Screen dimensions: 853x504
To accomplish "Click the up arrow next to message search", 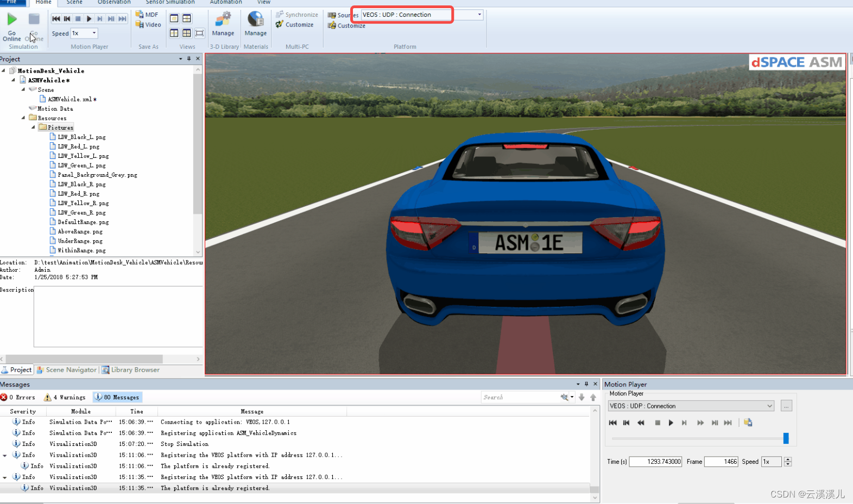I will click(593, 397).
